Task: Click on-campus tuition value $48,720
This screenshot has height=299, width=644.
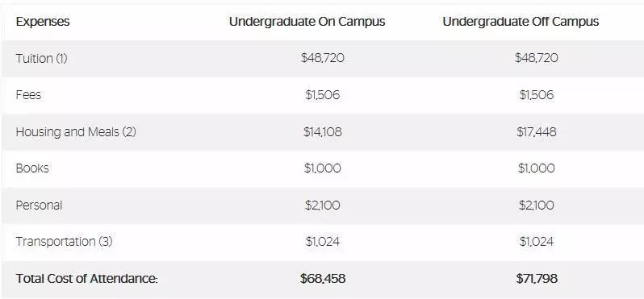Action: pos(323,58)
